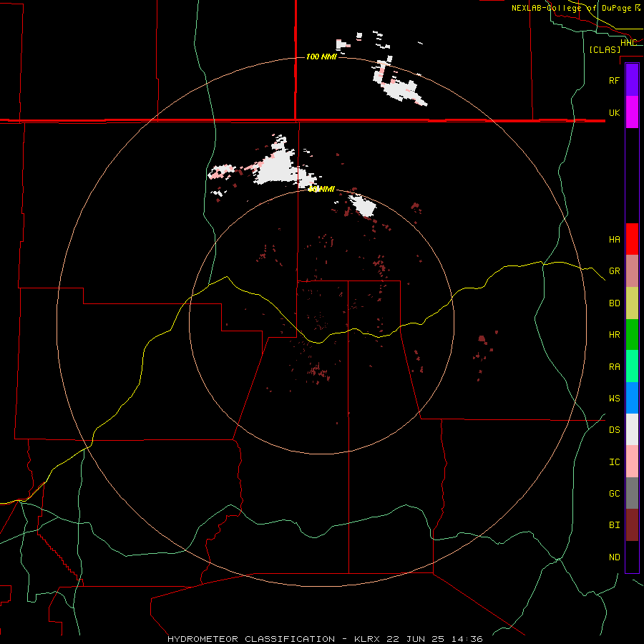Image resolution: width=644 pixels, height=644 pixels.
Task: Click the brown BI legend swatch
Action: point(632,525)
